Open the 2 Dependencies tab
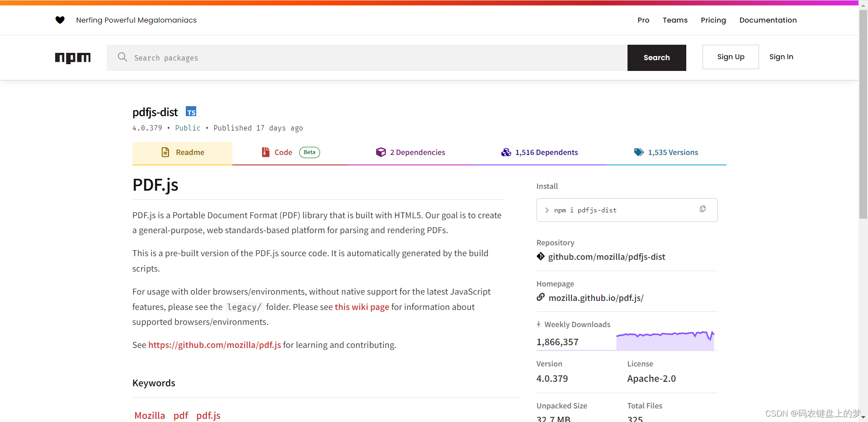 click(410, 153)
